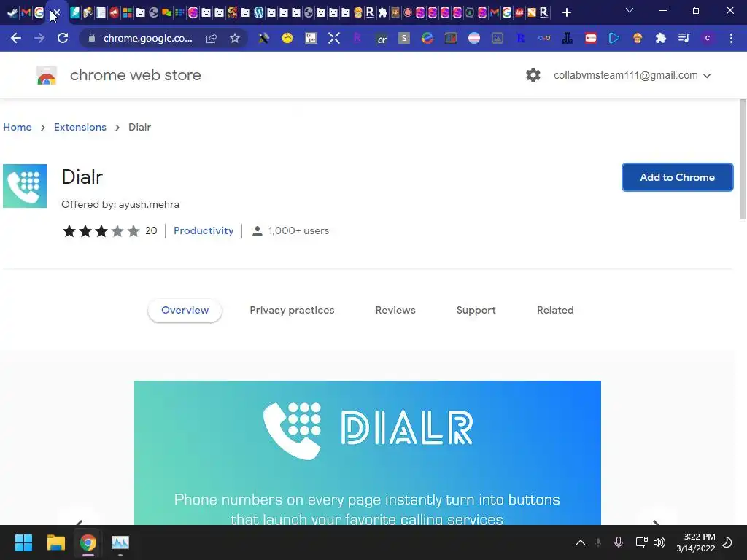Click the Add to Chrome button
Screen dimensions: 747x560
tap(678, 177)
